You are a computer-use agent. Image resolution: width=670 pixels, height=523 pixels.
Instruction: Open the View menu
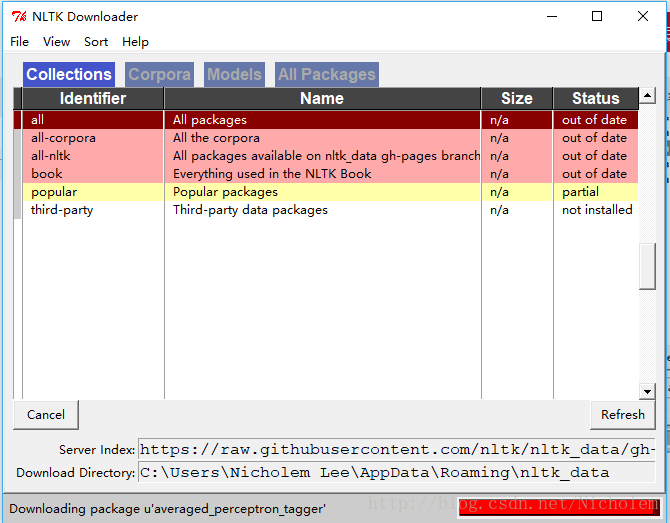point(56,41)
